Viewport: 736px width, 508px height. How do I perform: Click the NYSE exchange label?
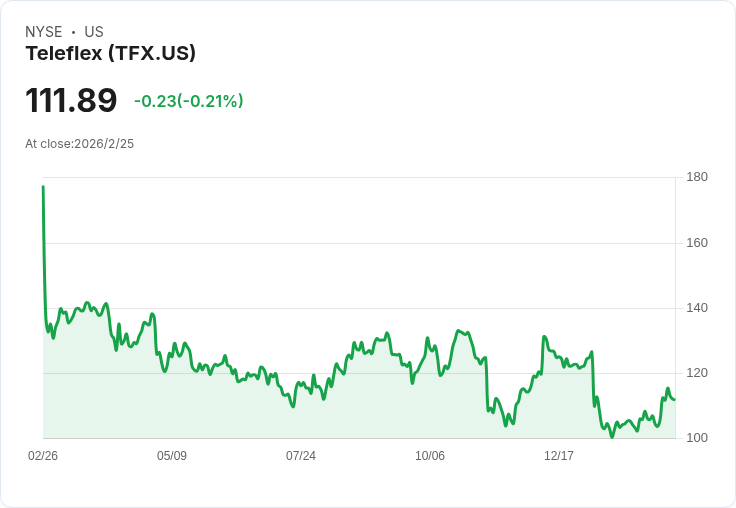pos(44,32)
